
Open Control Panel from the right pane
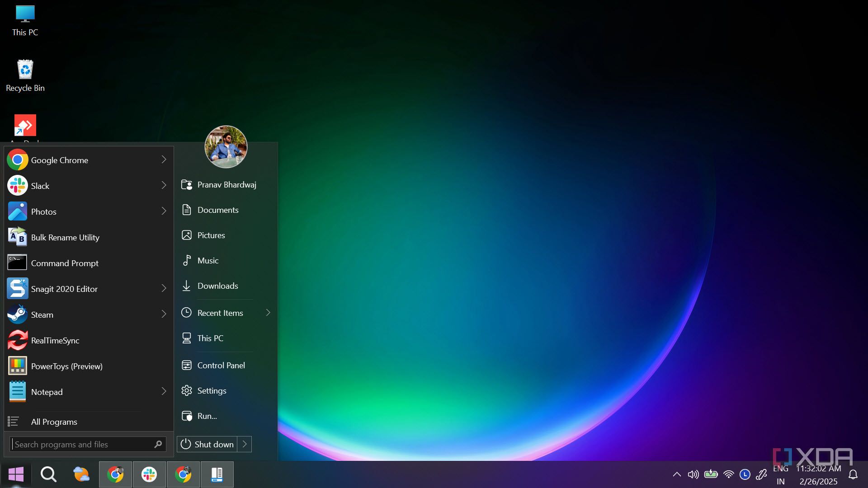[x=221, y=365]
